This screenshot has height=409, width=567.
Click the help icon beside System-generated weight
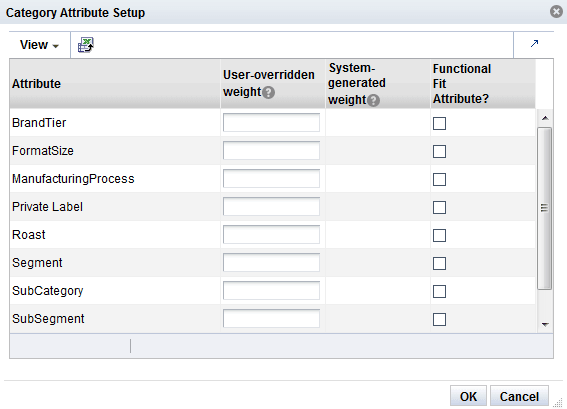[x=374, y=100]
